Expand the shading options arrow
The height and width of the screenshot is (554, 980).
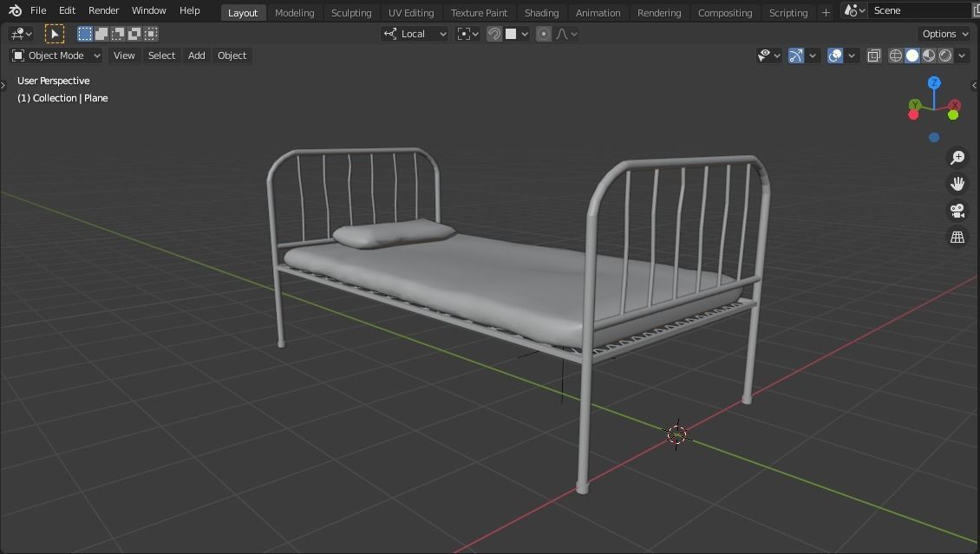(962, 55)
